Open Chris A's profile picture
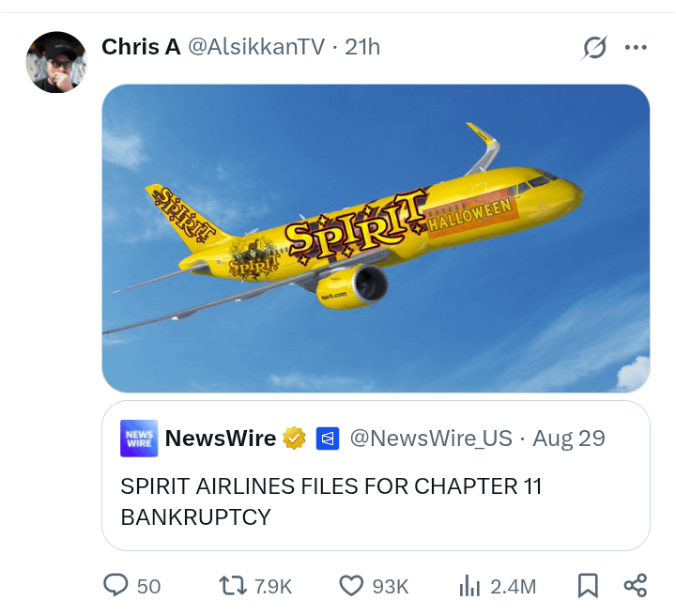Viewport: 676px width, 616px height. tap(56, 62)
